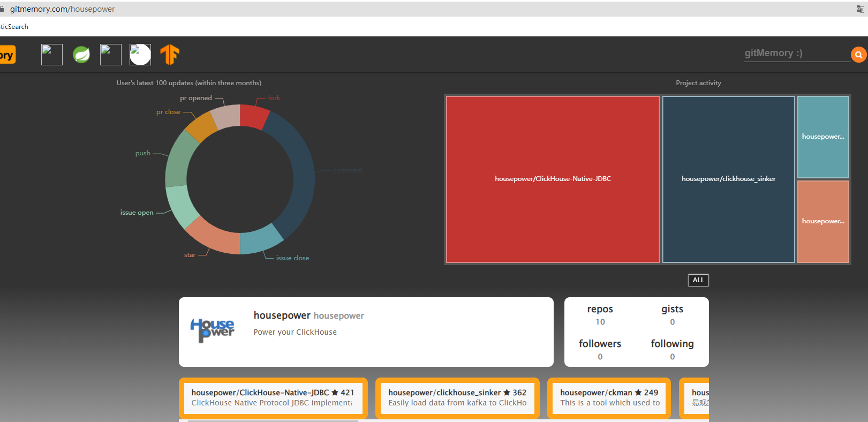This screenshot has width=868, height=422.
Task: Click the 'push' chart label
Action: click(142, 153)
